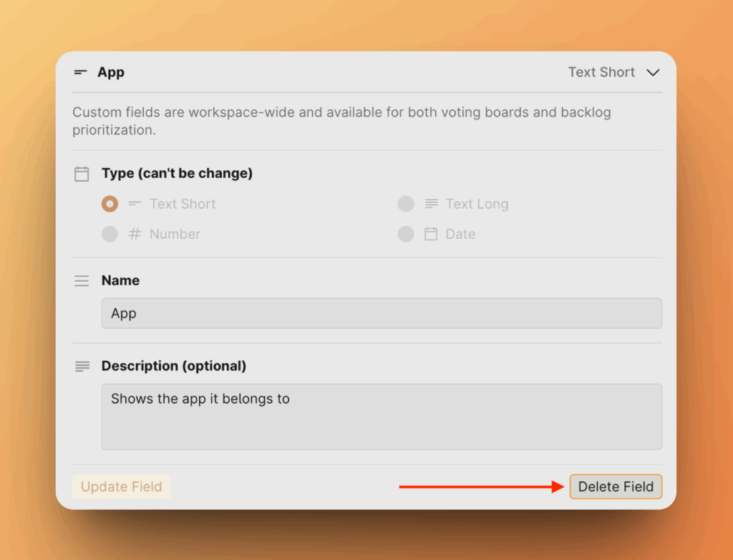Click the App field title in header

[111, 72]
